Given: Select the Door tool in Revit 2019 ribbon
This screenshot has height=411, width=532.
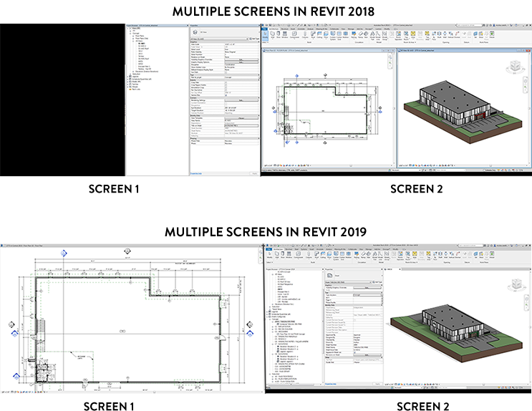Looking at the screenshot, I should pos(283,255).
